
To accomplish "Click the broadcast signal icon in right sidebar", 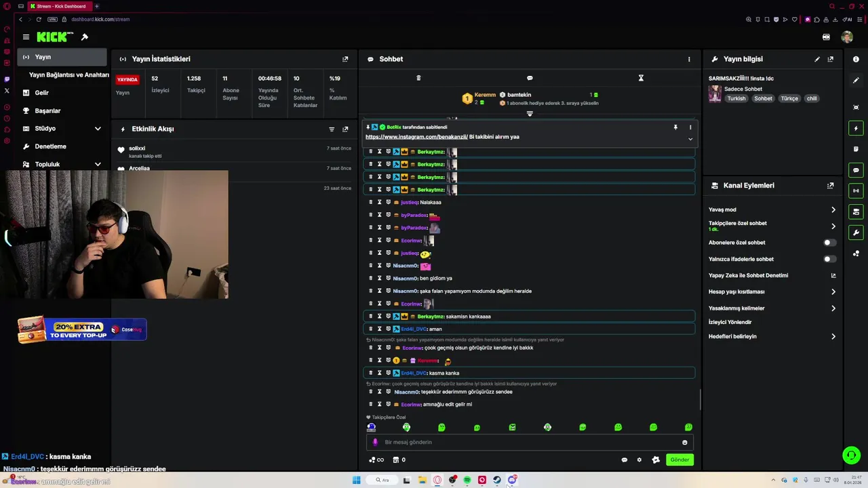I will (856, 190).
